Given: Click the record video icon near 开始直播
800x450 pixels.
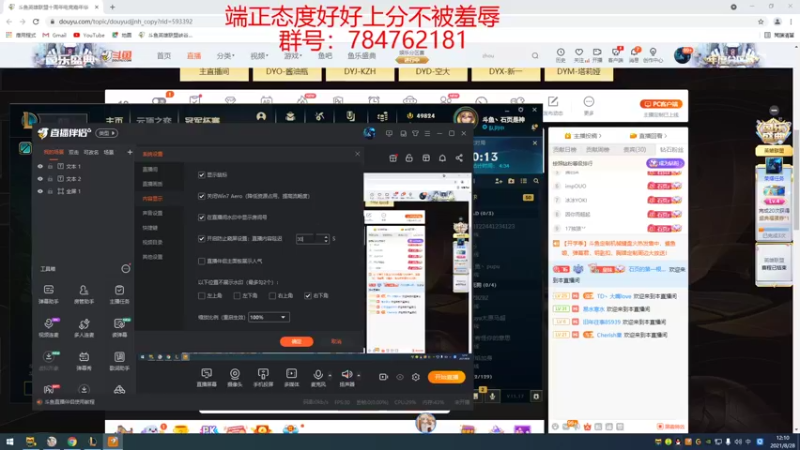Looking at the screenshot, I should (383, 377).
